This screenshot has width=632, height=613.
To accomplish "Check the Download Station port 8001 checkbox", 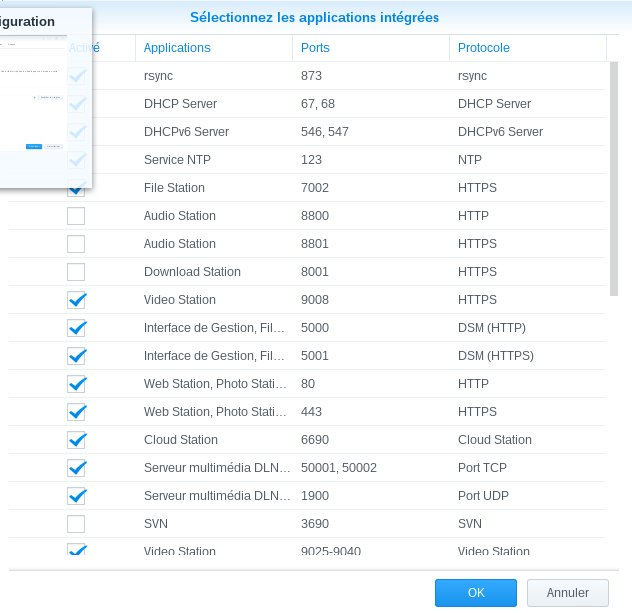I will pos(76,272).
